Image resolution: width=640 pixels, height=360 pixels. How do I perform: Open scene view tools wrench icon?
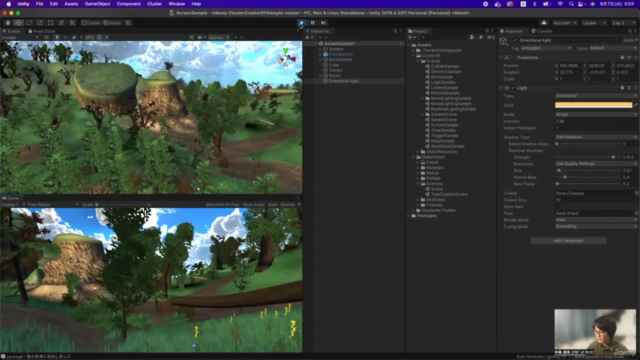[x=191, y=38]
